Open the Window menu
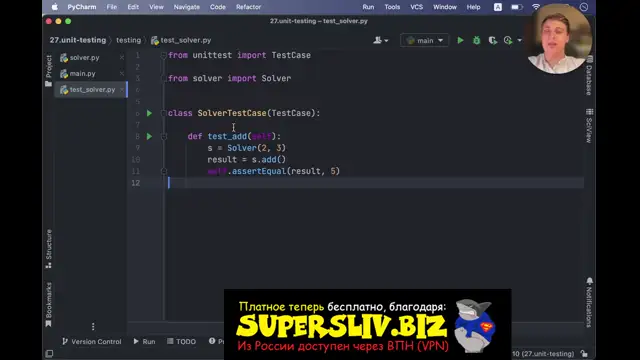This screenshot has height=360, width=640. point(445,7)
